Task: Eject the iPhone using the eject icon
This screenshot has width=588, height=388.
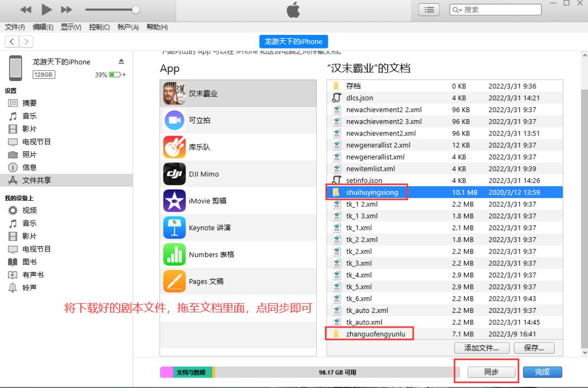Action: [121, 61]
